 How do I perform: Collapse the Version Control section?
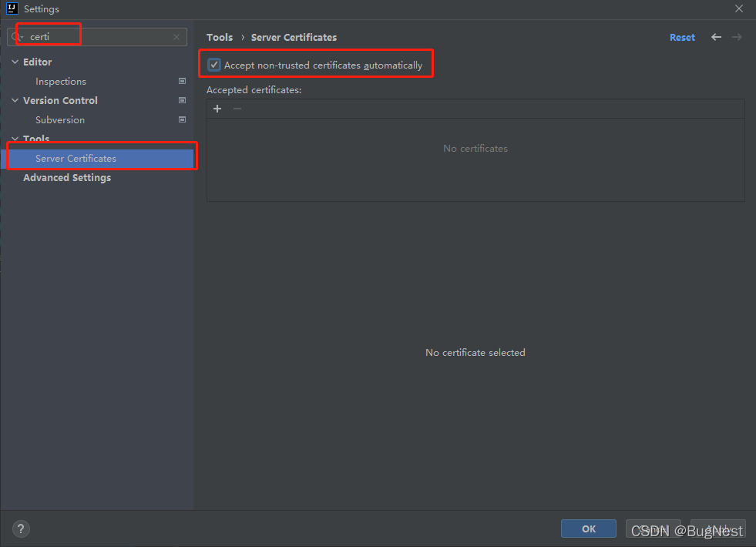(x=14, y=100)
